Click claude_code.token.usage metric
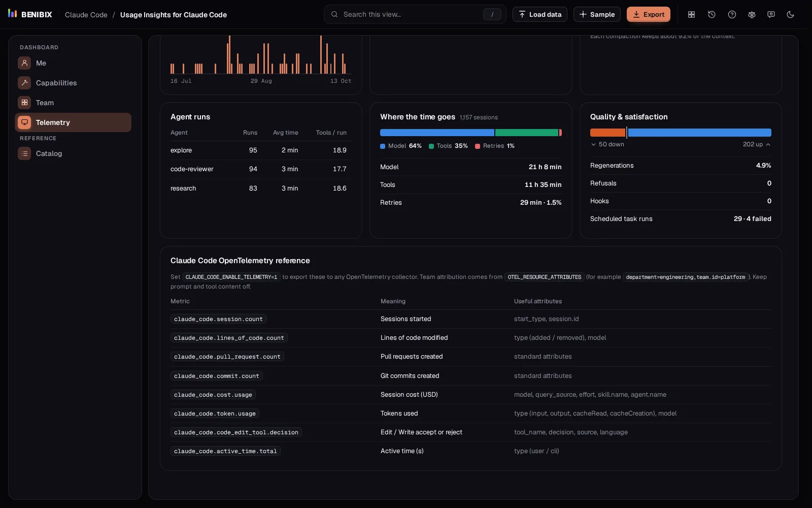 [x=215, y=414]
